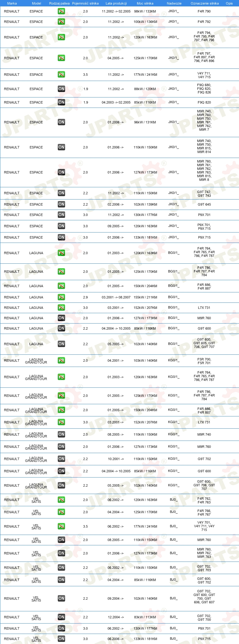
Task: Click ON icon in Vel Satis P9X 701 row
Action: coord(61,628)
